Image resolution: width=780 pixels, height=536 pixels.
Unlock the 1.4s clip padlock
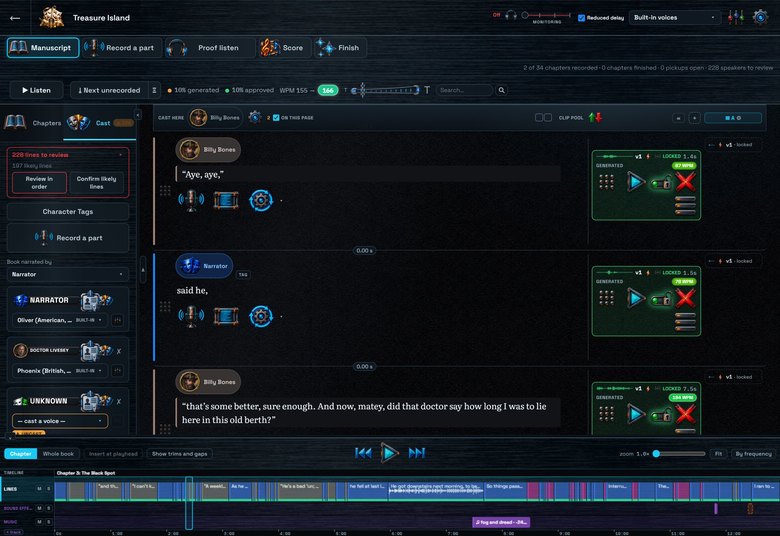[661, 183]
